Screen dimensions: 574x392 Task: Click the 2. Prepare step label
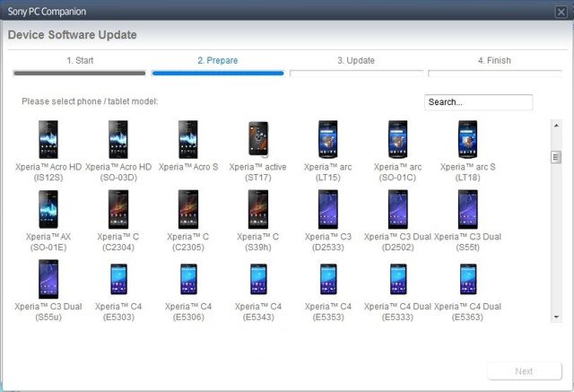pyautogui.click(x=218, y=60)
